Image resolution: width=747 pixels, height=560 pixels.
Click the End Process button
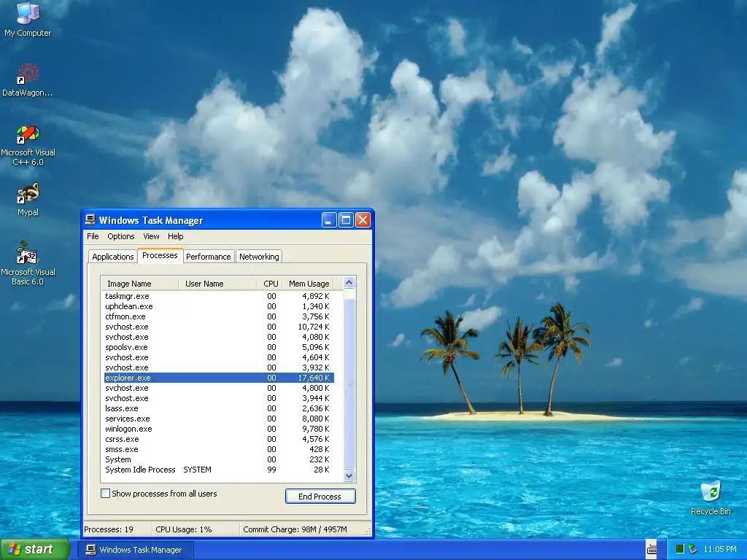320,496
